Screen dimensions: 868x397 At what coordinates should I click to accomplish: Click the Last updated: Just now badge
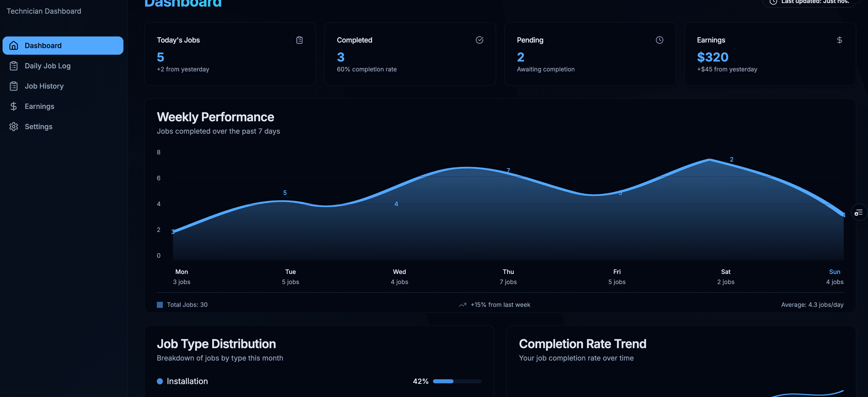809,2
